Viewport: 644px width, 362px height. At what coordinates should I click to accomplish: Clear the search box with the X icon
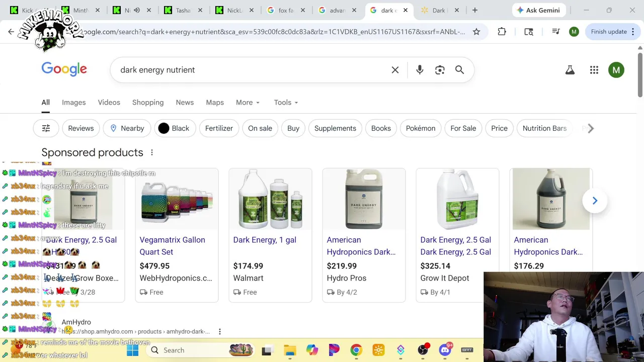point(395,70)
